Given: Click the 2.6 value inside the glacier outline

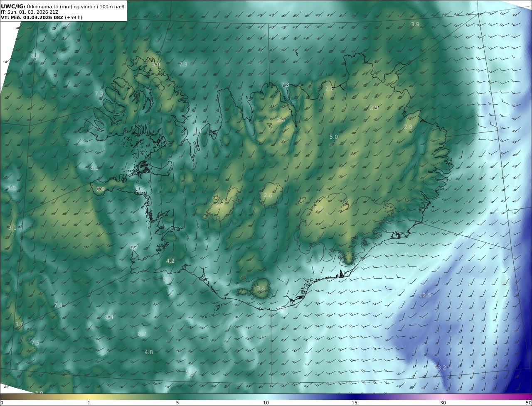Looking at the screenshot, I should click(268, 196).
